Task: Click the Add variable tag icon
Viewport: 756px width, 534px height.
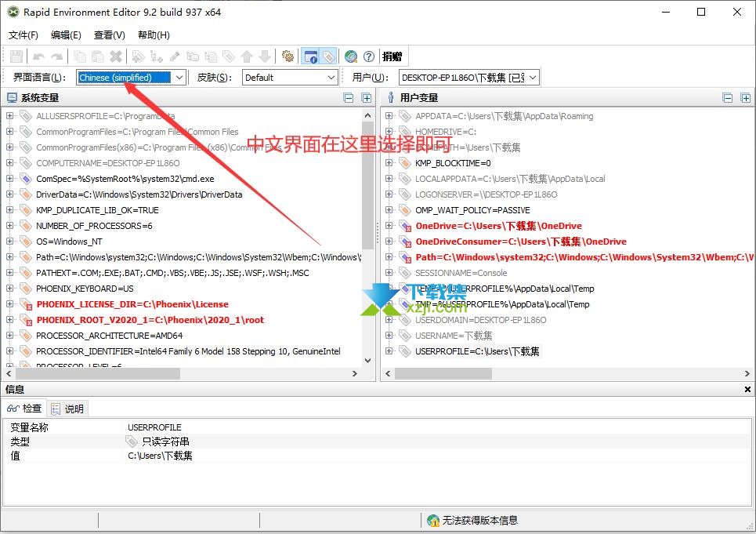Action: click(139, 56)
